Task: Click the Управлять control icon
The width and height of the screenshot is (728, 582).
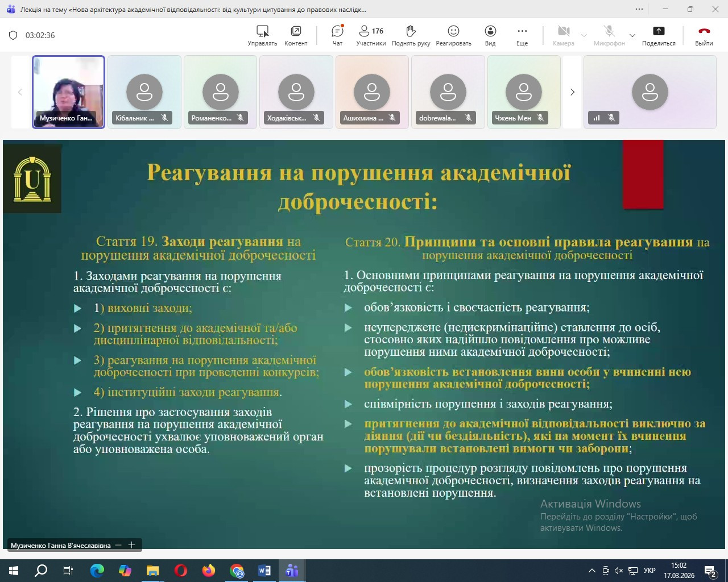Action: tap(262, 35)
